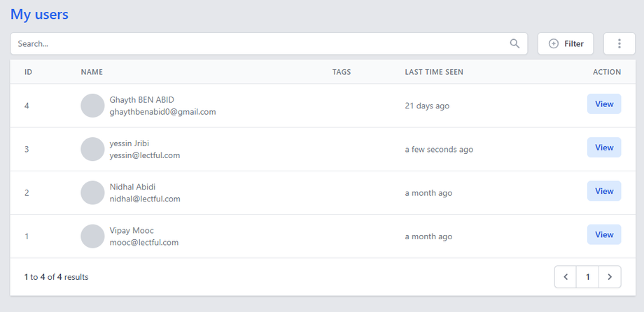Go to the next page arrow

tap(610, 277)
